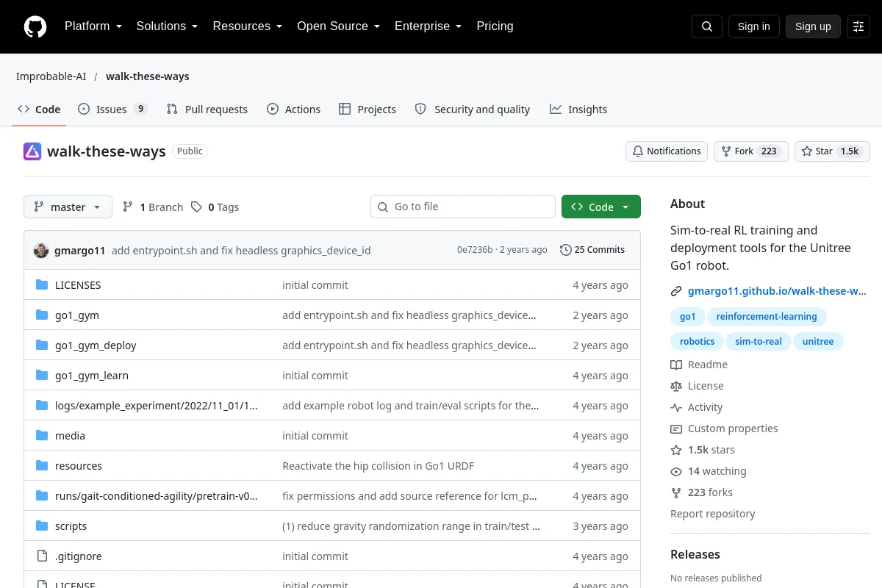Expand the Open Source menu
This screenshot has height=588, width=882.
point(338,26)
